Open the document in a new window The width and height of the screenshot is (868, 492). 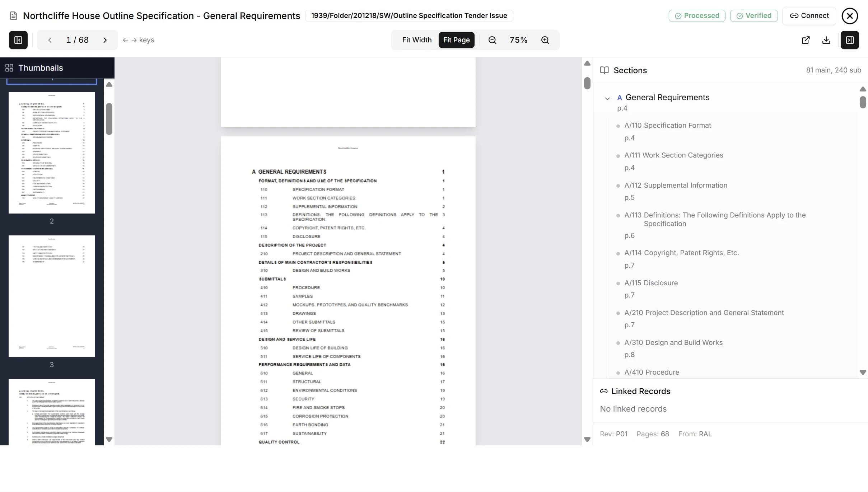coord(806,40)
